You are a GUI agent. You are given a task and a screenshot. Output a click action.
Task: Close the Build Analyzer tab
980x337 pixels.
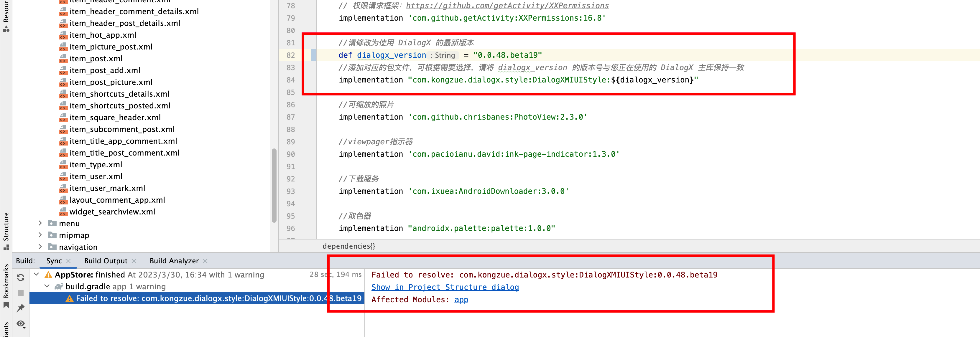tap(205, 261)
